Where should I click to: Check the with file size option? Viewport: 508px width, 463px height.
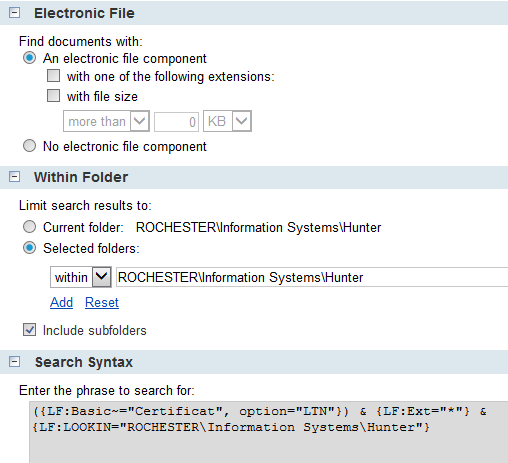[53, 96]
